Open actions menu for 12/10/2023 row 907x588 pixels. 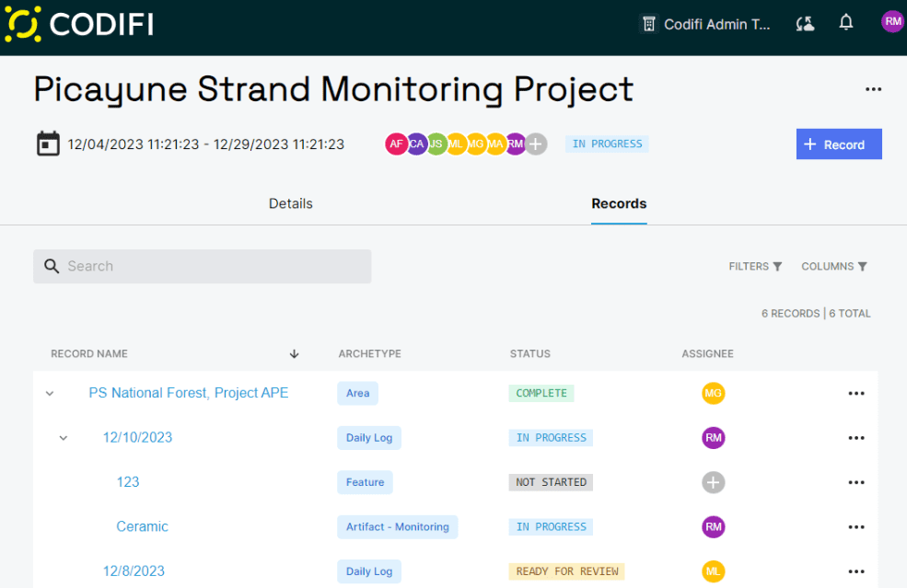(x=856, y=438)
